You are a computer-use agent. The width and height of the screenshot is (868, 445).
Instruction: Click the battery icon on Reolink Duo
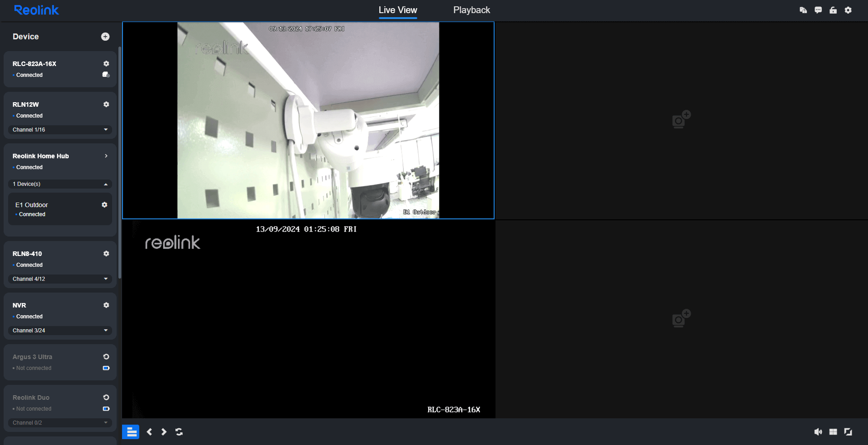coord(106,409)
